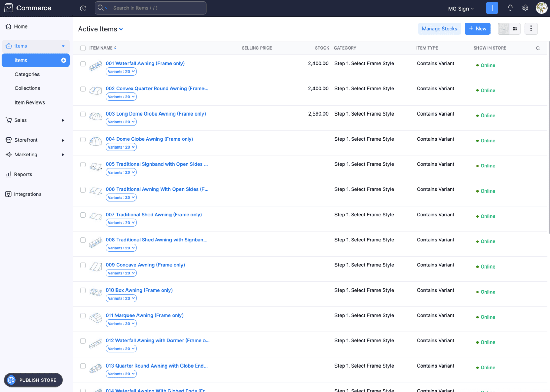The width and height of the screenshot is (550, 392).
Task: Open the MG Sign organization dropdown
Action: click(461, 9)
